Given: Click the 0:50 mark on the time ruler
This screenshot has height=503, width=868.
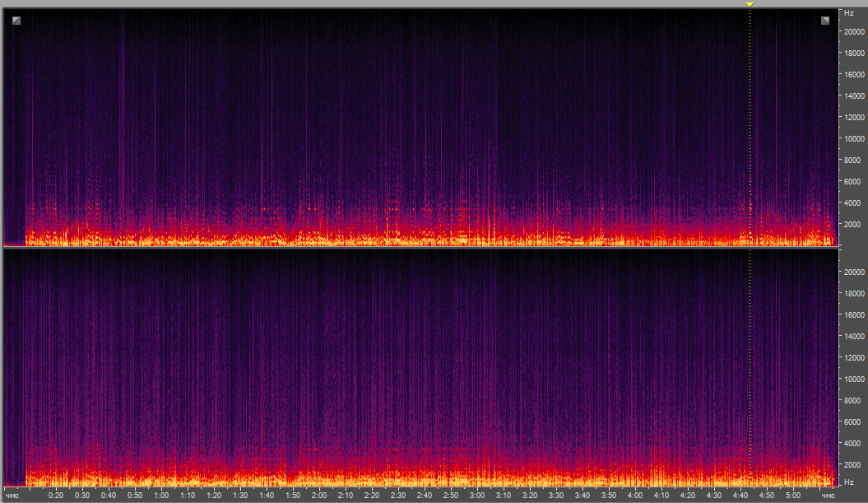Looking at the screenshot, I should 135,496.
